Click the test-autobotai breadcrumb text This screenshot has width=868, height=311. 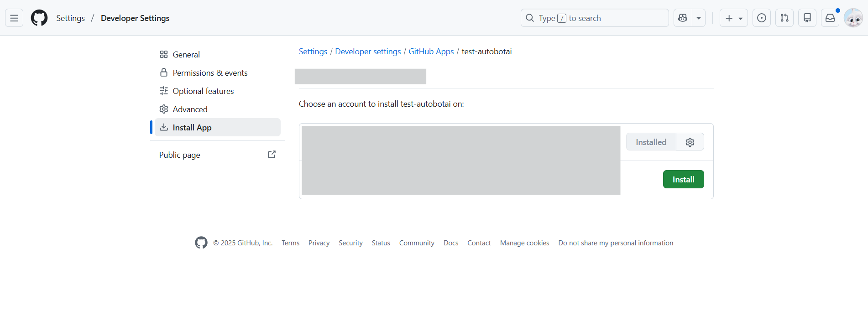(486, 52)
